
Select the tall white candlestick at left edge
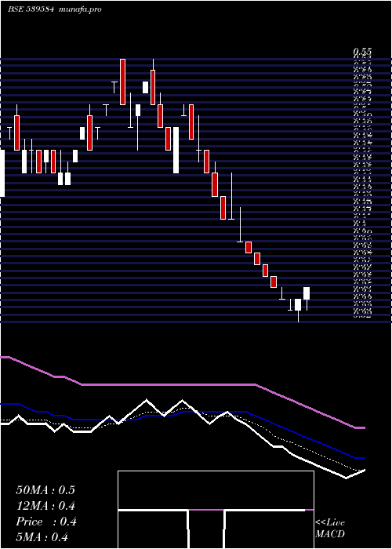pyautogui.click(x=2, y=173)
